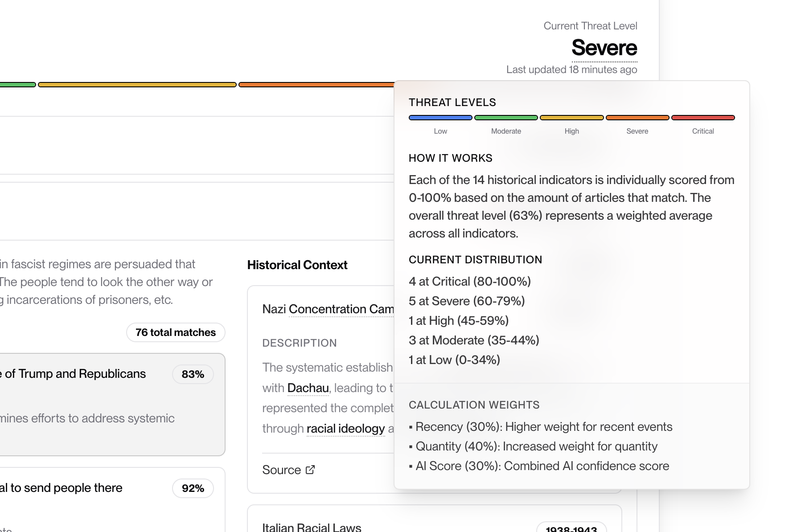Click the Nazi Concentration Camps title link
Viewport: 797px width, 532px height.
[x=341, y=309]
